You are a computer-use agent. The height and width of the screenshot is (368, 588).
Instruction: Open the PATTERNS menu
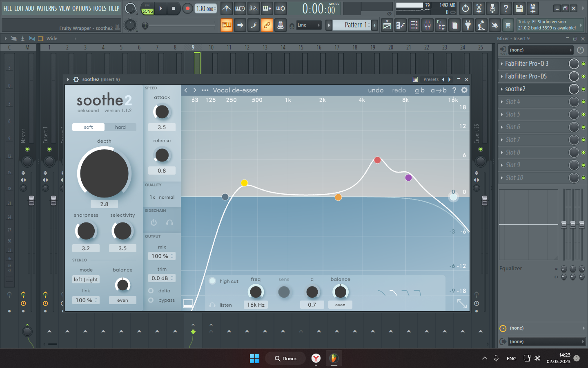pyautogui.click(x=47, y=8)
